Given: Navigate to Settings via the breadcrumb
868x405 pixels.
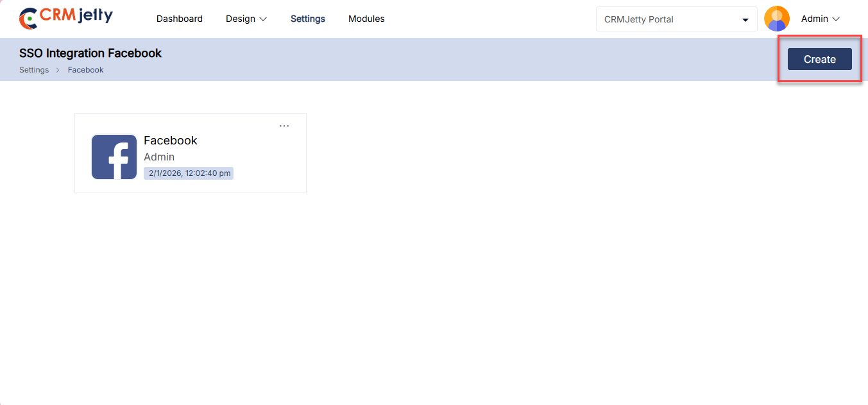Looking at the screenshot, I should [x=34, y=70].
